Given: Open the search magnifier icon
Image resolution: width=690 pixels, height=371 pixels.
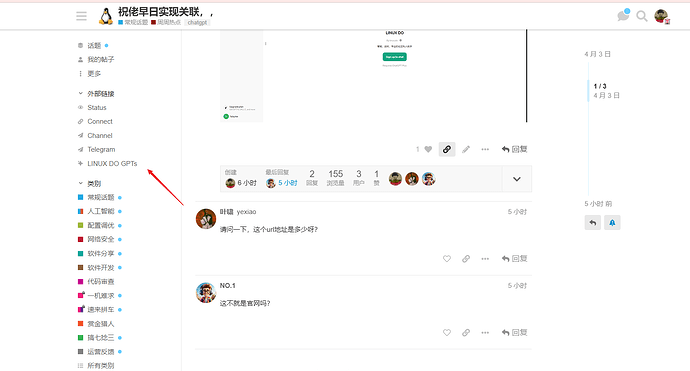Looking at the screenshot, I should point(642,16).
